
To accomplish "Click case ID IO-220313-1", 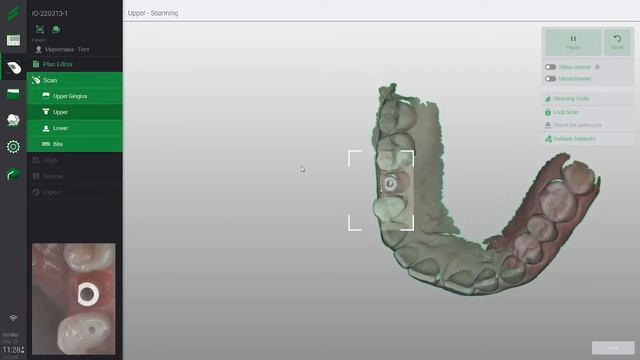I will click(x=50, y=13).
